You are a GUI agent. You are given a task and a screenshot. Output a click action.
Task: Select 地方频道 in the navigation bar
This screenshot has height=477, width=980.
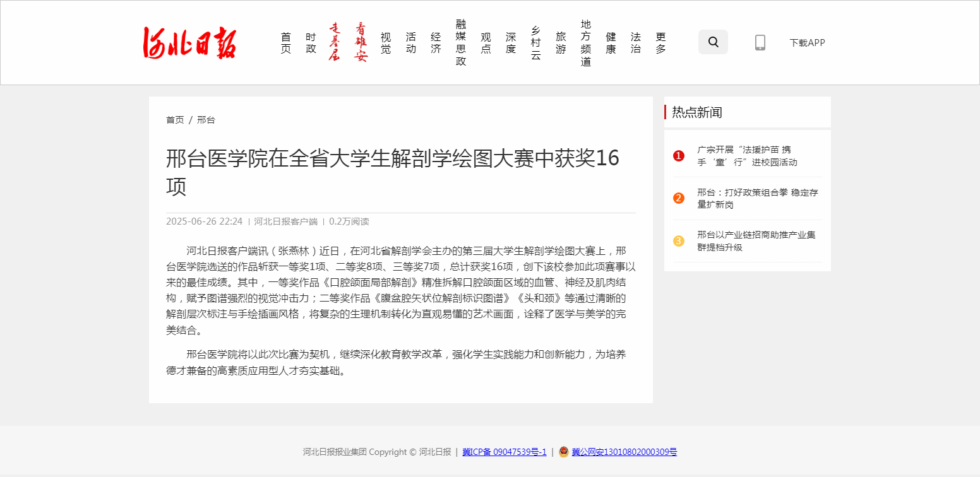point(586,43)
